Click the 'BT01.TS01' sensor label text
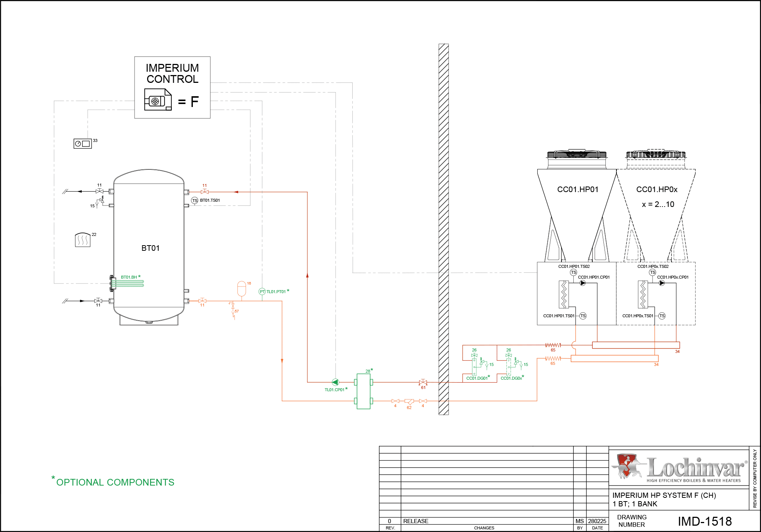Image resolution: width=761 pixels, height=532 pixels. tap(210, 200)
